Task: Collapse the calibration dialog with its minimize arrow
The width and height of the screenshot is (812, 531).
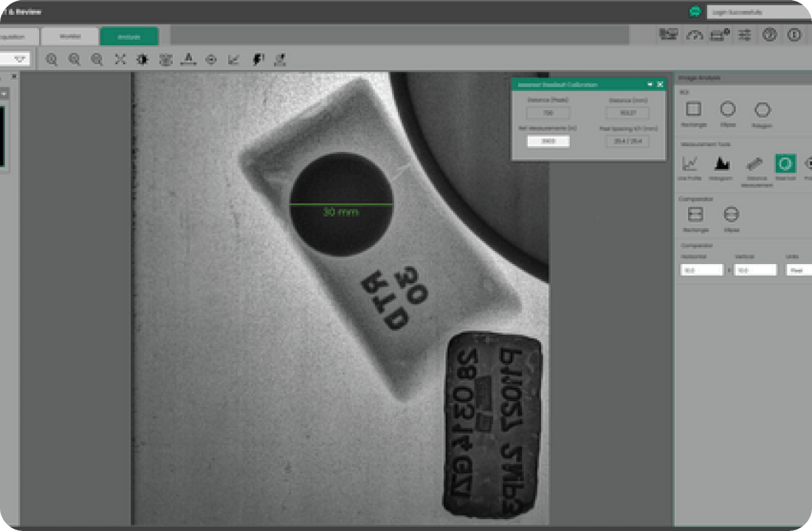Action: (650, 84)
